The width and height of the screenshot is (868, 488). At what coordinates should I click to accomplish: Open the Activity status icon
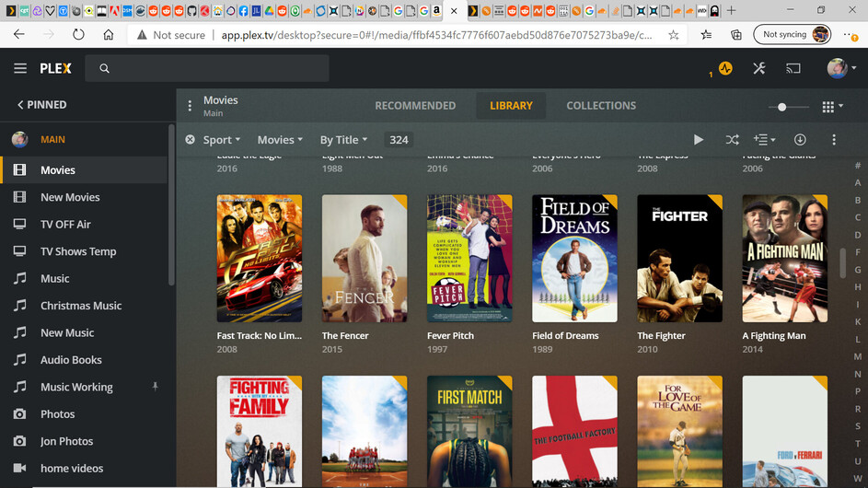725,68
